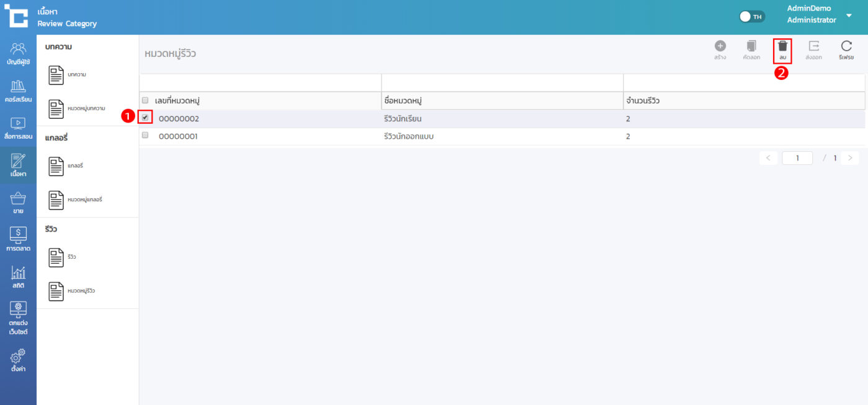
Task: Check the checkbox for row 00000001
Action: (145, 135)
